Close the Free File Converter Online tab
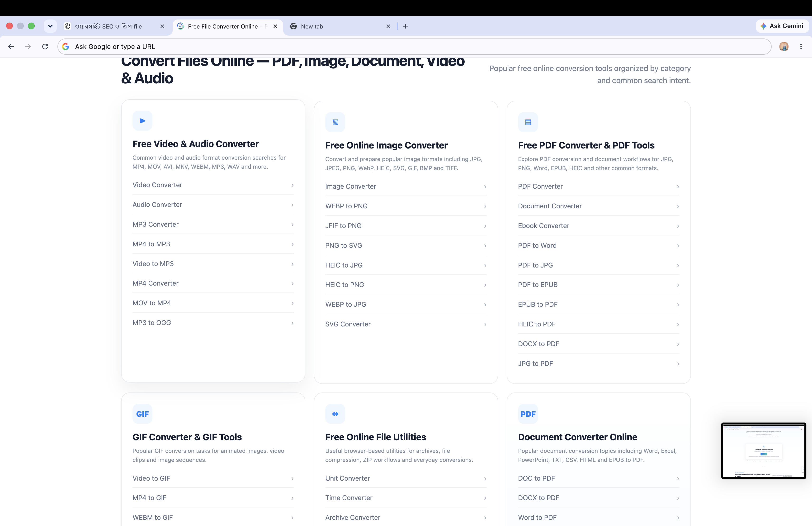Screen dimensions: 812x526 tap(275, 26)
